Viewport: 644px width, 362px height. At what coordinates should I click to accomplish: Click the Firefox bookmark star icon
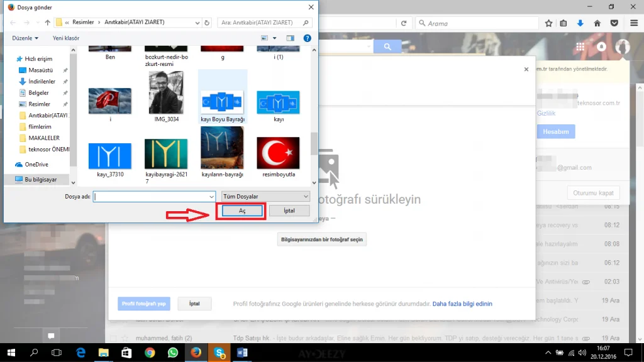click(x=548, y=23)
